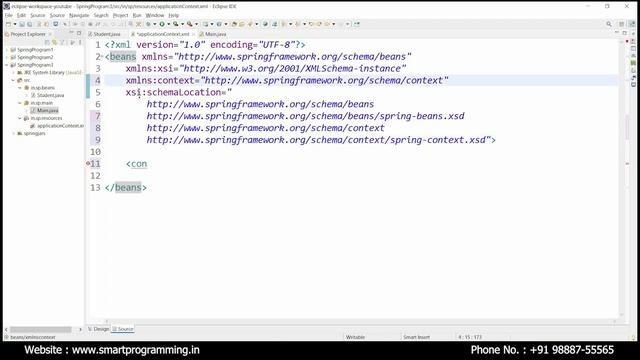Select the Java perspective icon at top right
Image resolution: width=640 pixels, height=360 pixels.
tap(631, 24)
